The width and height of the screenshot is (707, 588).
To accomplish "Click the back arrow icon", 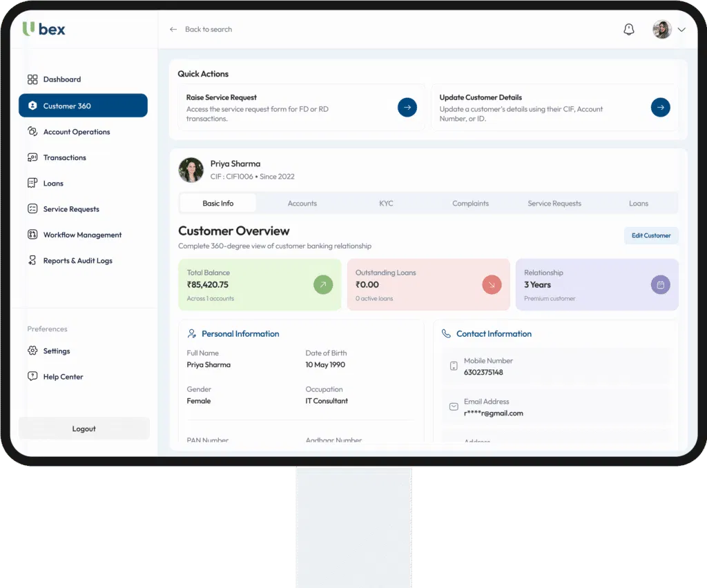I will (x=173, y=30).
